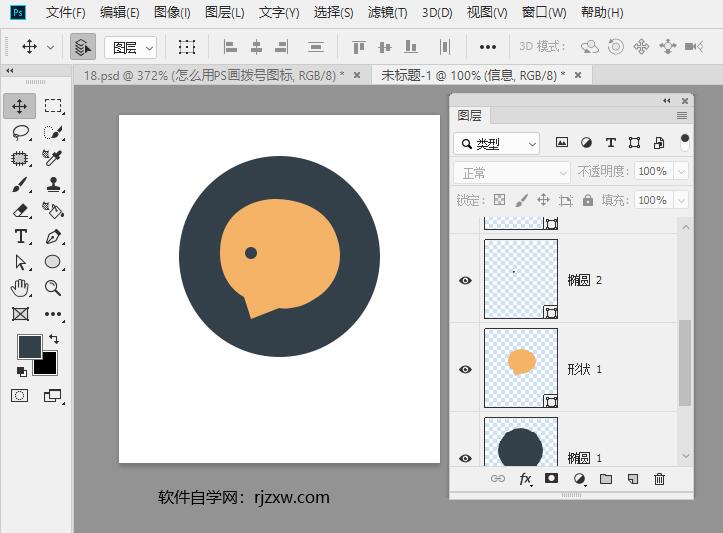
Task: Select the Brush tool
Action: pos(20,185)
